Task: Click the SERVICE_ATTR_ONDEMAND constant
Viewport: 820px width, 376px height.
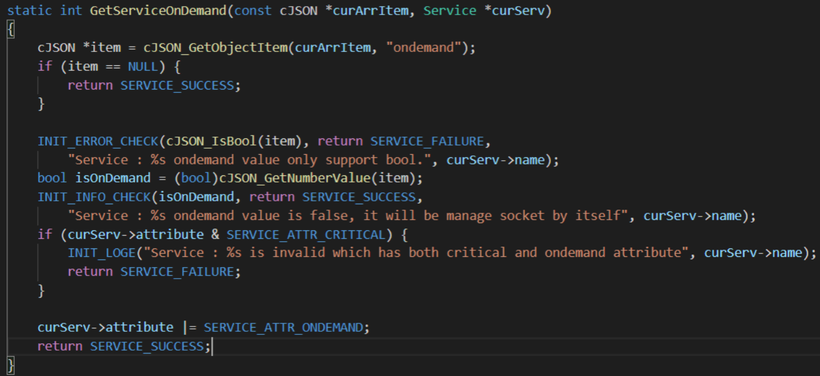Action: 283,328
